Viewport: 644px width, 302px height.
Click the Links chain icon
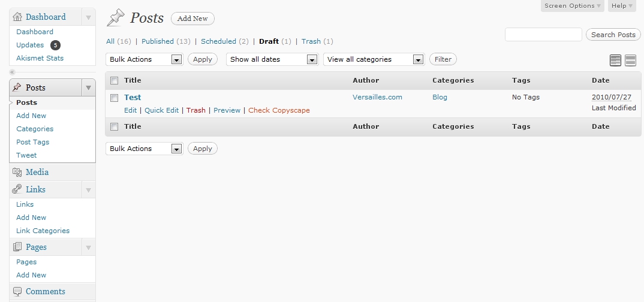coord(17,189)
